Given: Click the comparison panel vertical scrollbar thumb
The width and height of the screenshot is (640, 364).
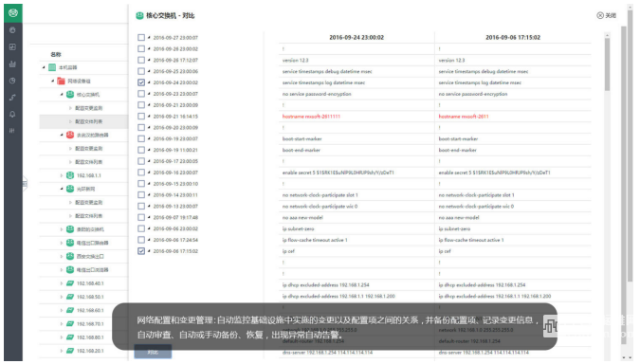Looking at the screenshot, I should pyautogui.click(x=608, y=64).
